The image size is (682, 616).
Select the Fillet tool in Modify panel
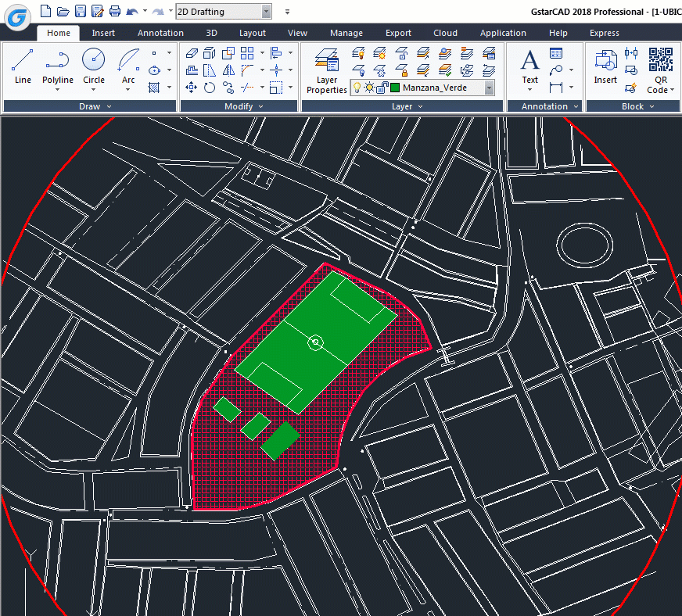tap(247, 70)
